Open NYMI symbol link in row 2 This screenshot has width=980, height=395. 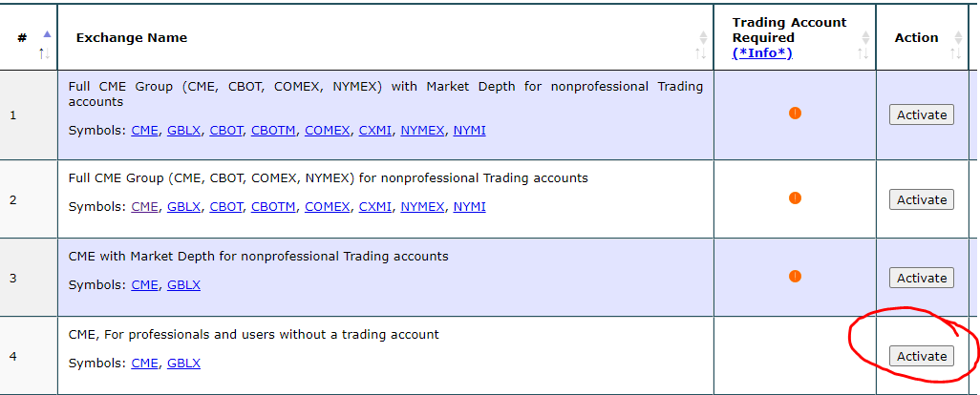(x=469, y=206)
